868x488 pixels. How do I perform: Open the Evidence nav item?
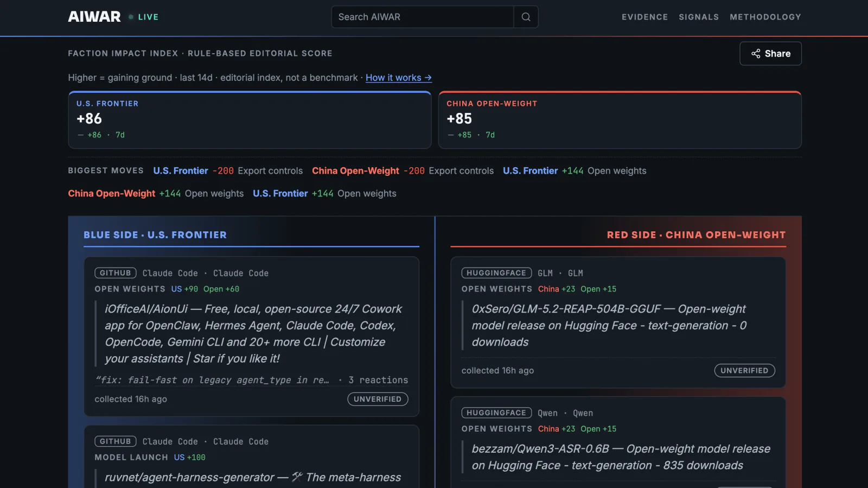click(644, 17)
